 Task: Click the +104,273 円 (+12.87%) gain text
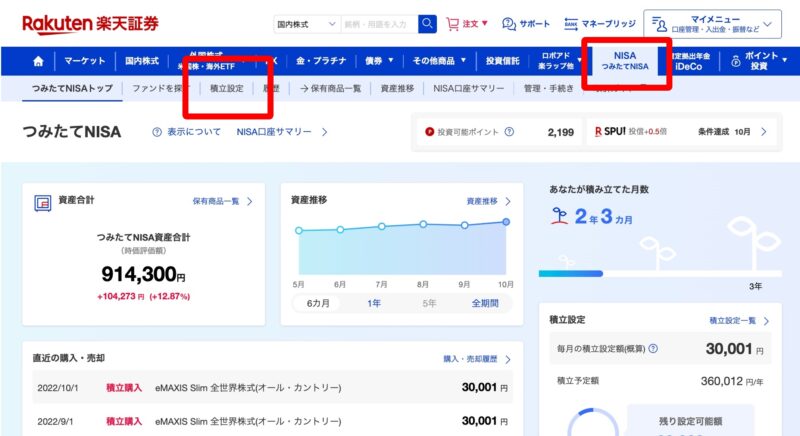pyautogui.click(x=143, y=296)
